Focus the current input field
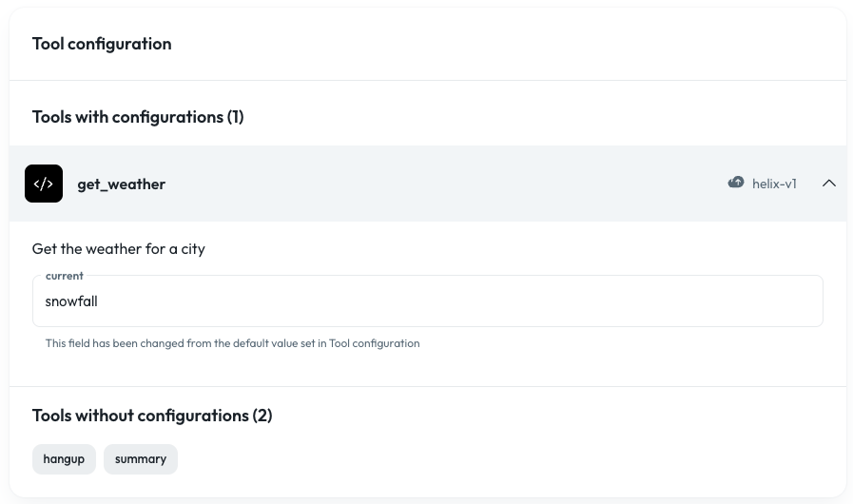Image resolution: width=853 pixels, height=504 pixels. [428, 301]
